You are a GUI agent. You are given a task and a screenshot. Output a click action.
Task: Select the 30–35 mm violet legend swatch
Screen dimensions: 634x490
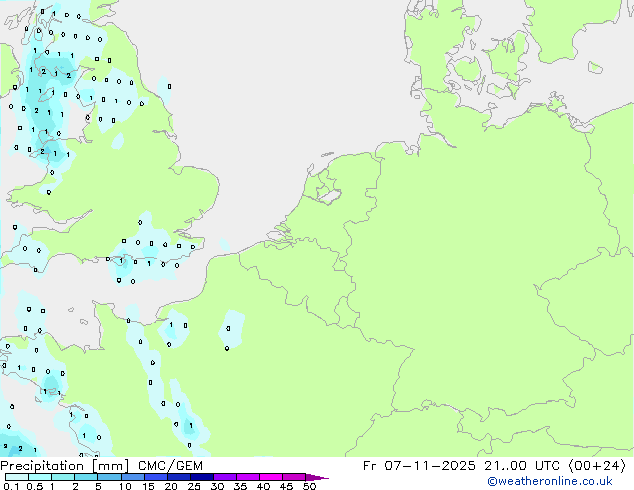pos(225,477)
